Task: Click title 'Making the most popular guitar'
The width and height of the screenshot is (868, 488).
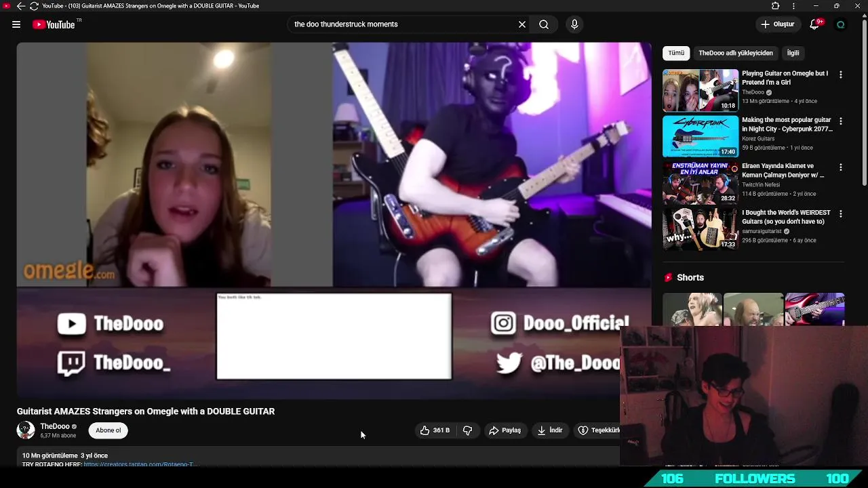Action: (x=787, y=124)
